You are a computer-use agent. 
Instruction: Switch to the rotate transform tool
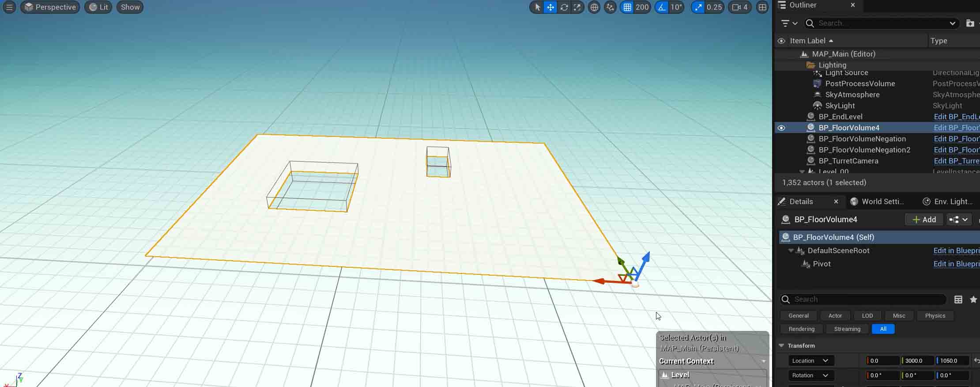[x=564, y=7]
